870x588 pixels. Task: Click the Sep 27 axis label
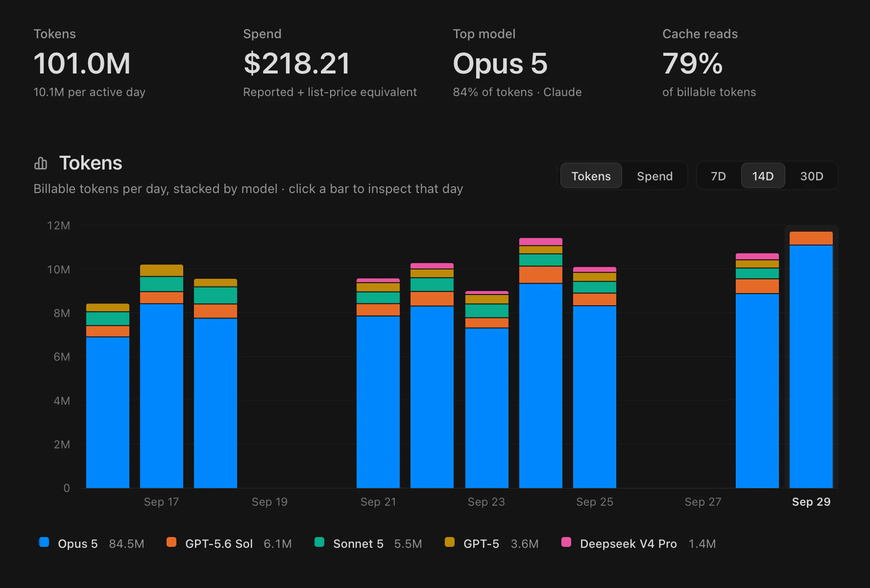click(x=703, y=502)
